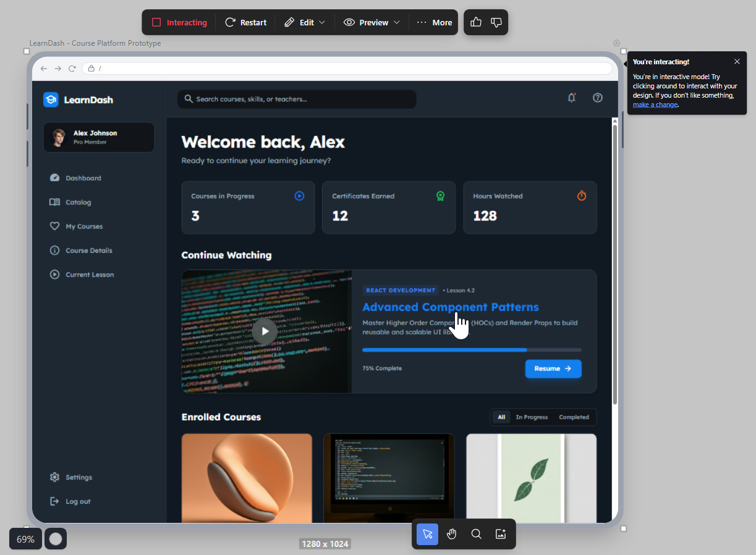Click the browser forward arrow
This screenshot has height=555, width=756.
click(58, 69)
